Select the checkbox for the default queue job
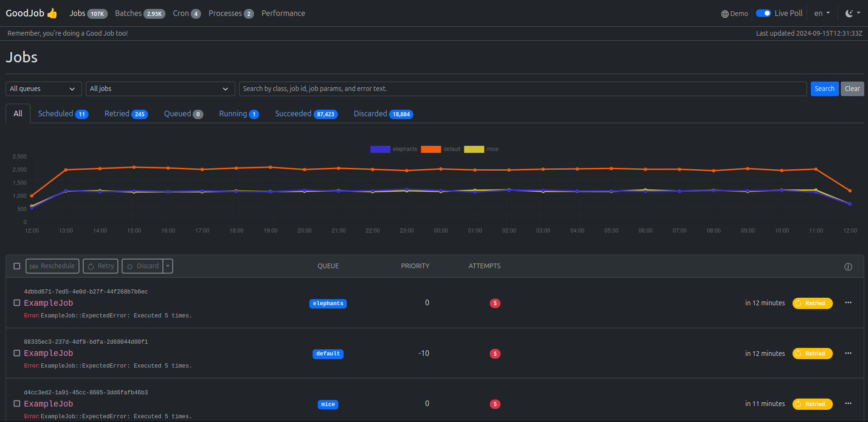The height and width of the screenshot is (422, 868). coord(17,354)
